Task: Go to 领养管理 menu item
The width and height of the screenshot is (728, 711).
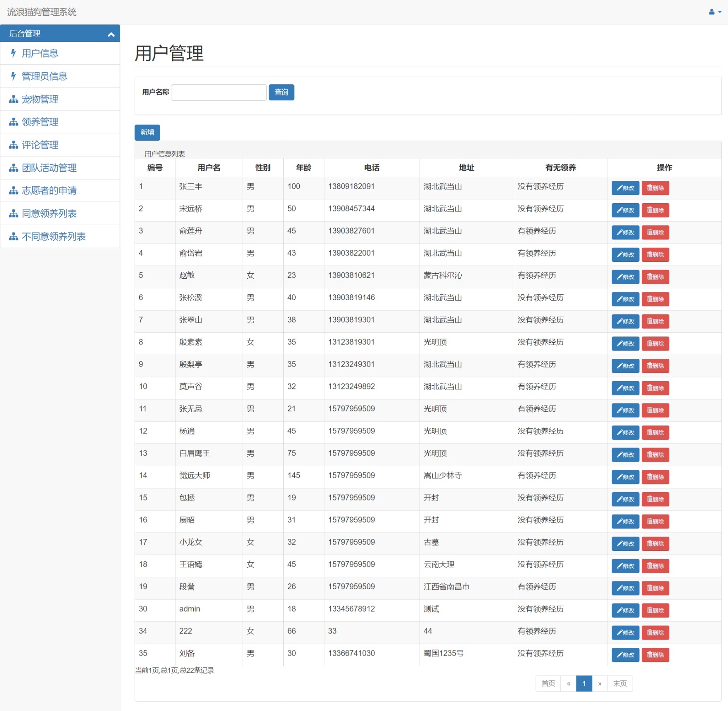Action: click(x=40, y=122)
